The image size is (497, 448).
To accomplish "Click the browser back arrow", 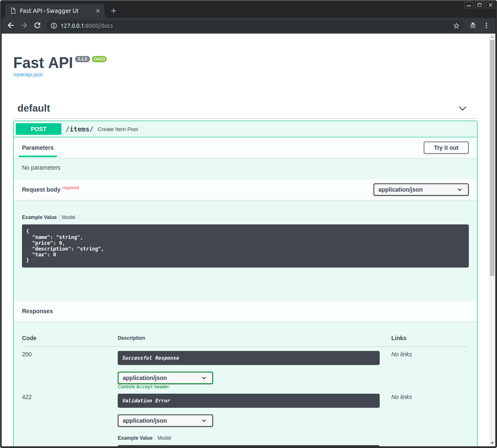I will coord(10,25).
